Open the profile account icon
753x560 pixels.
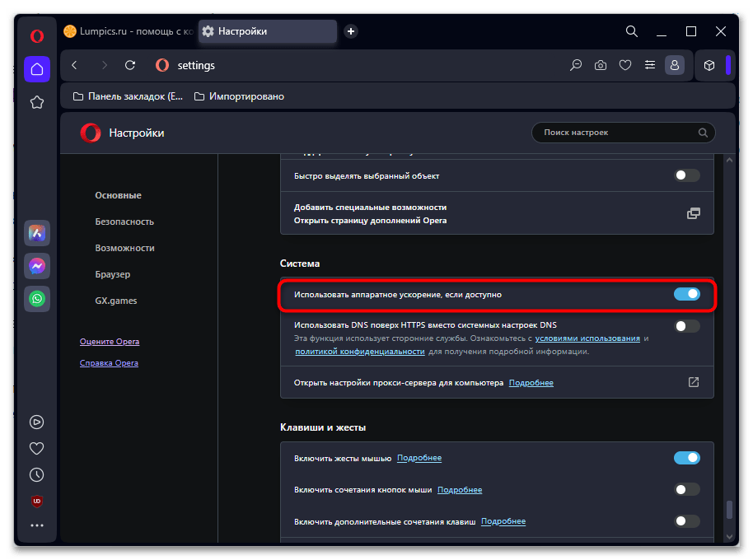pyautogui.click(x=674, y=65)
